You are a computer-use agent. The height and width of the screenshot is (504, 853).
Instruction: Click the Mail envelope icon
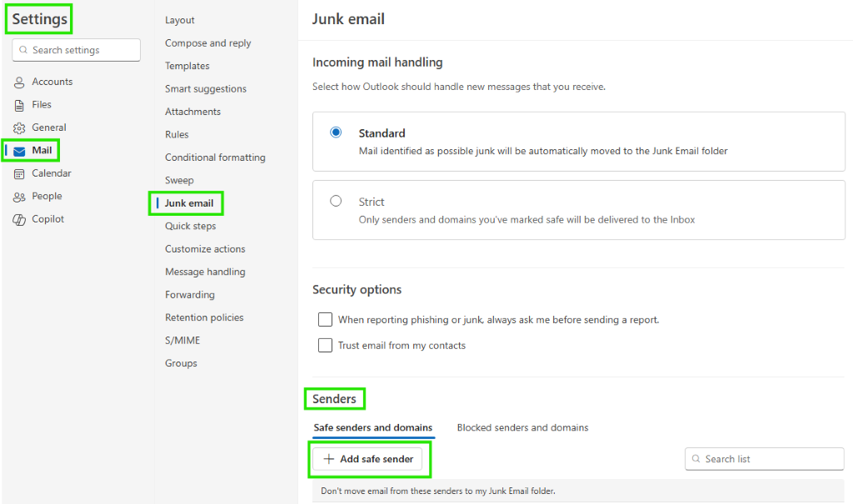click(19, 151)
